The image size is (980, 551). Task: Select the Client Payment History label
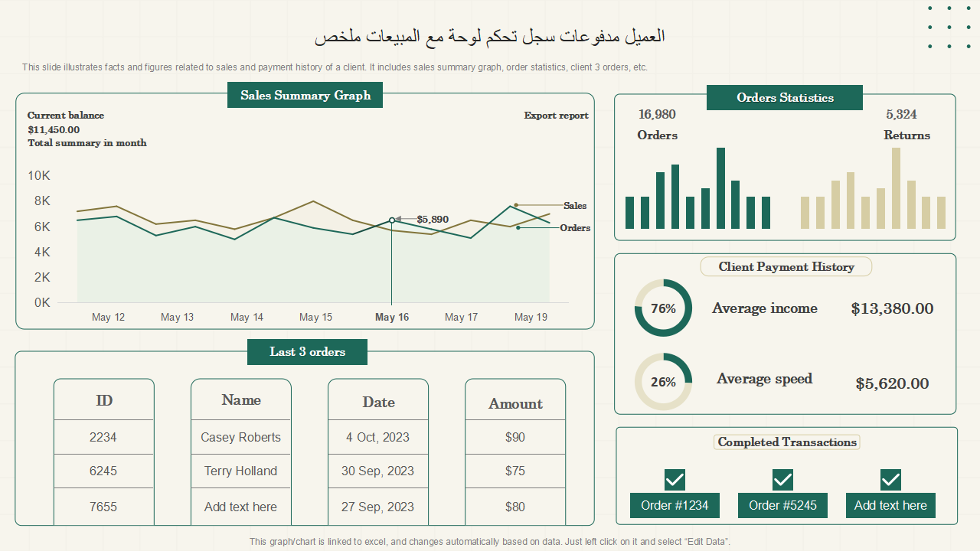point(786,266)
